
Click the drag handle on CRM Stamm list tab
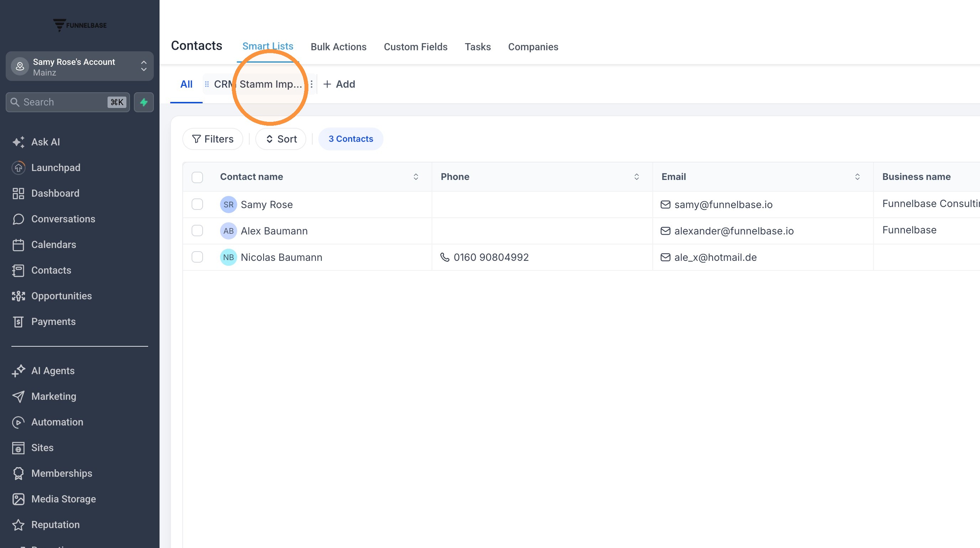pos(207,84)
